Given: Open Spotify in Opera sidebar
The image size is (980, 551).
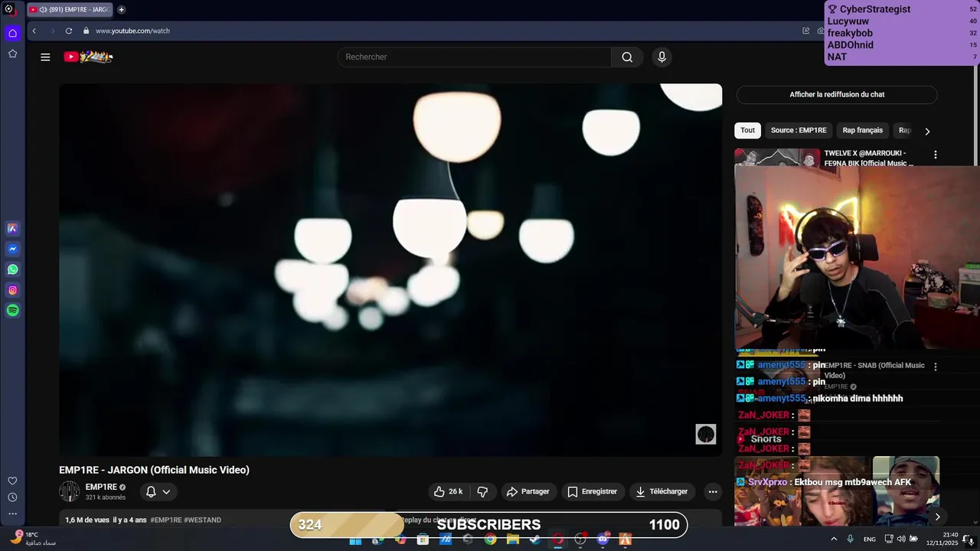Looking at the screenshot, I should point(12,311).
